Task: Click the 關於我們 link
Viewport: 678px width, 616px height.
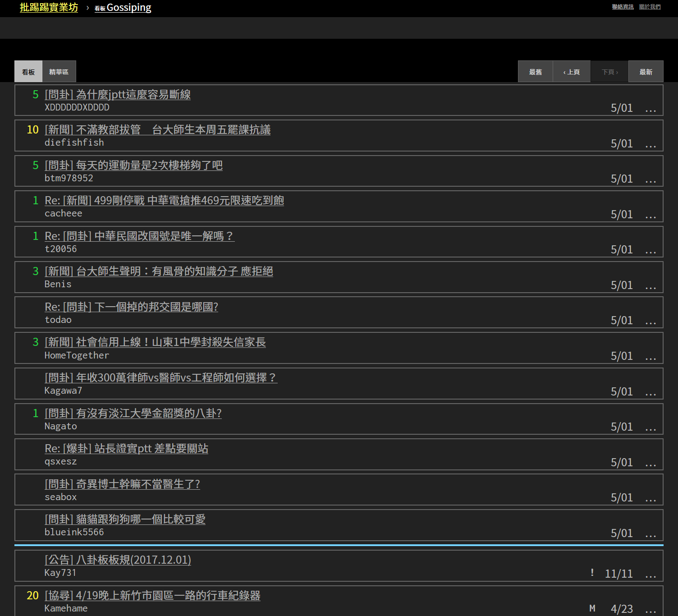Action: point(650,7)
